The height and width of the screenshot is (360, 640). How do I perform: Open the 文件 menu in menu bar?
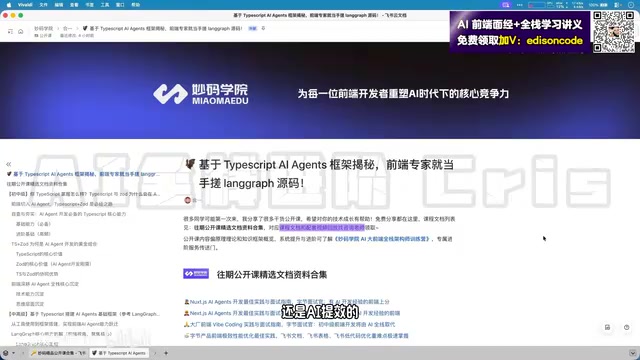[44, 5]
